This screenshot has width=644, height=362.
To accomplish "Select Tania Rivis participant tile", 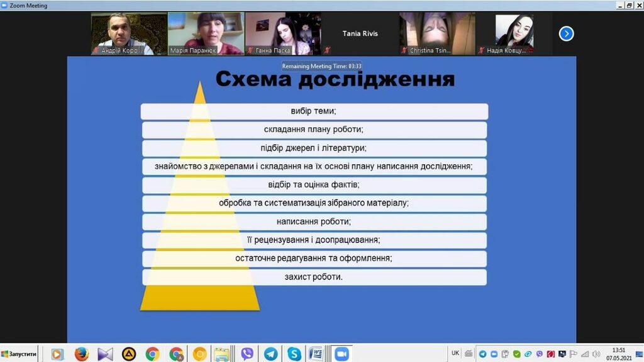I will (360, 33).
